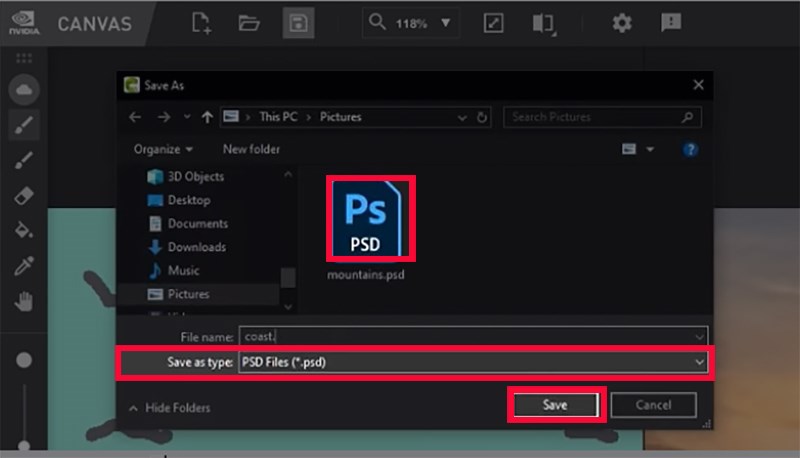Open a file with folder icon
The width and height of the screenshot is (800, 458).
click(249, 23)
